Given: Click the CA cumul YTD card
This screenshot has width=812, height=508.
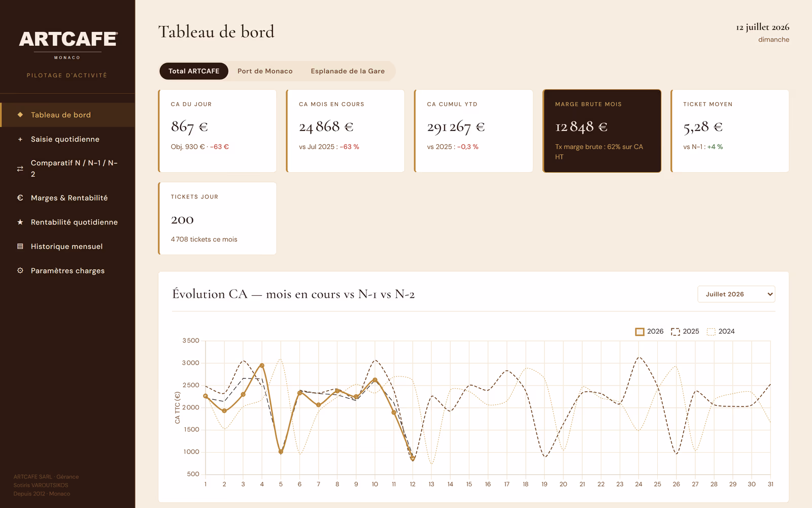Looking at the screenshot, I should 473,131.
